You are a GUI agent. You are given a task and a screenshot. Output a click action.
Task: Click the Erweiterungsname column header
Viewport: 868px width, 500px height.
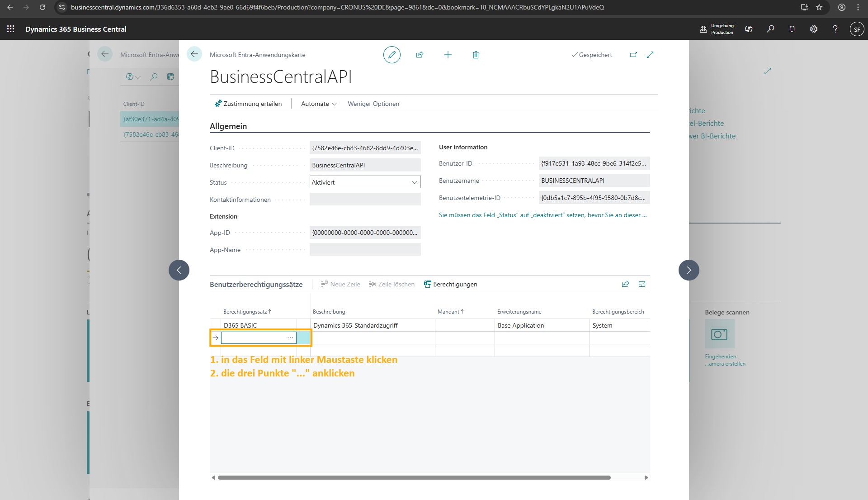[519, 312]
